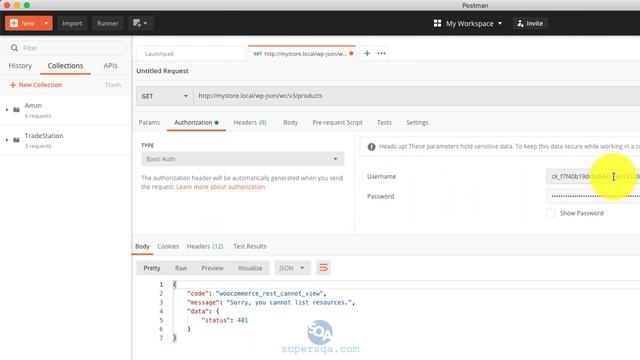This screenshot has height=360, width=640.
Task: Click the Import button
Action: click(x=72, y=23)
